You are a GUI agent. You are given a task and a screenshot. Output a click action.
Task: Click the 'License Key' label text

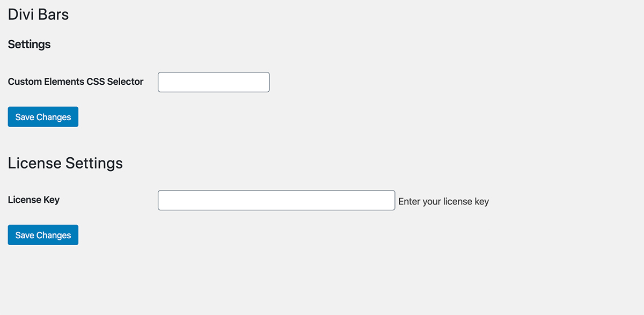tap(34, 200)
